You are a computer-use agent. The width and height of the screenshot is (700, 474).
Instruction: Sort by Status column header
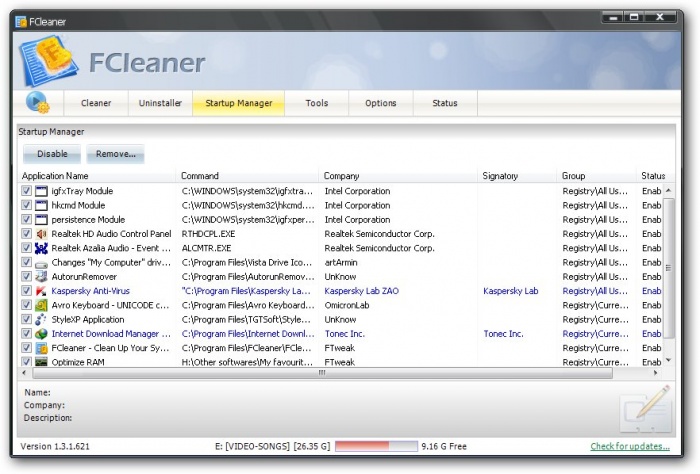point(655,176)
